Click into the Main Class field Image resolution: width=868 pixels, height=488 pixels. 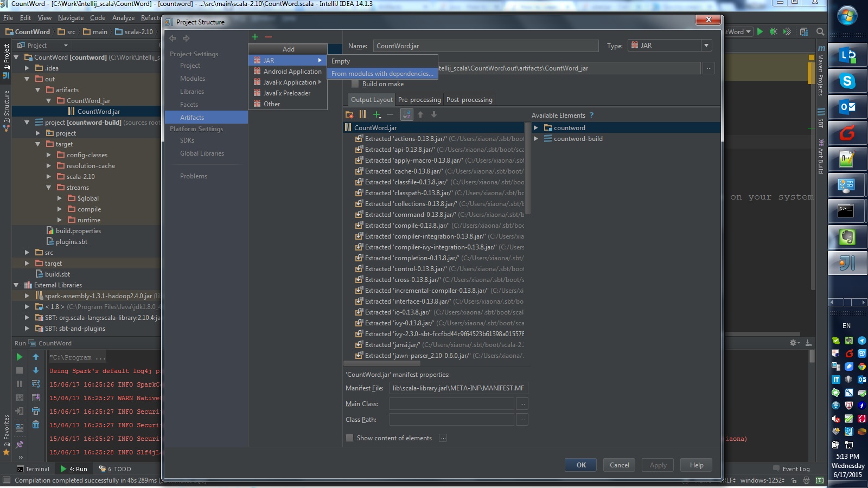[x=451, y=404]
